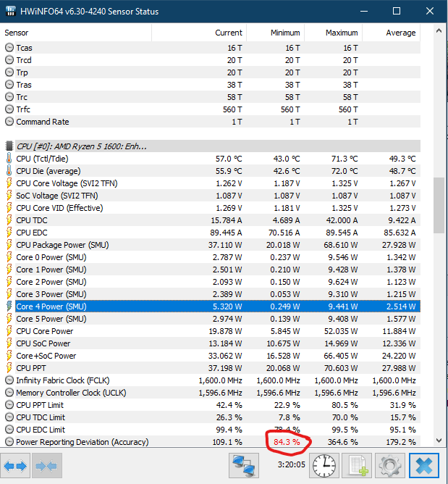Image resolution: width=448 pixels, height=484 pixels.
Task: Select the CPU Core VID (Effective) row
Action: point(213,208)
